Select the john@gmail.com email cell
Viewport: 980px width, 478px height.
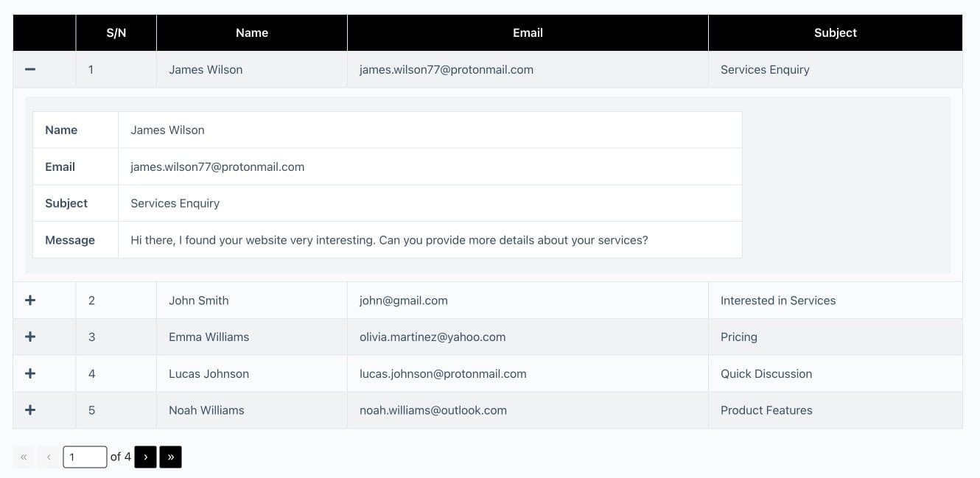pos(528,300)
